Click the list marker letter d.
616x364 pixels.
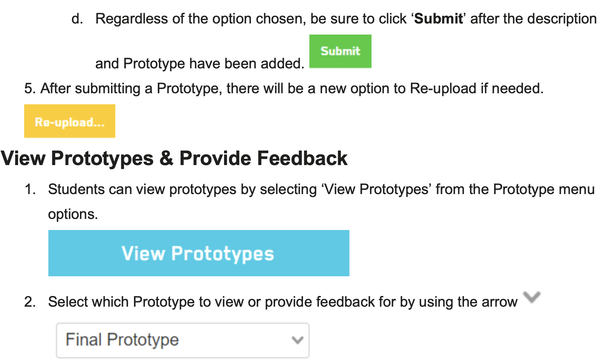pos(77,19)
